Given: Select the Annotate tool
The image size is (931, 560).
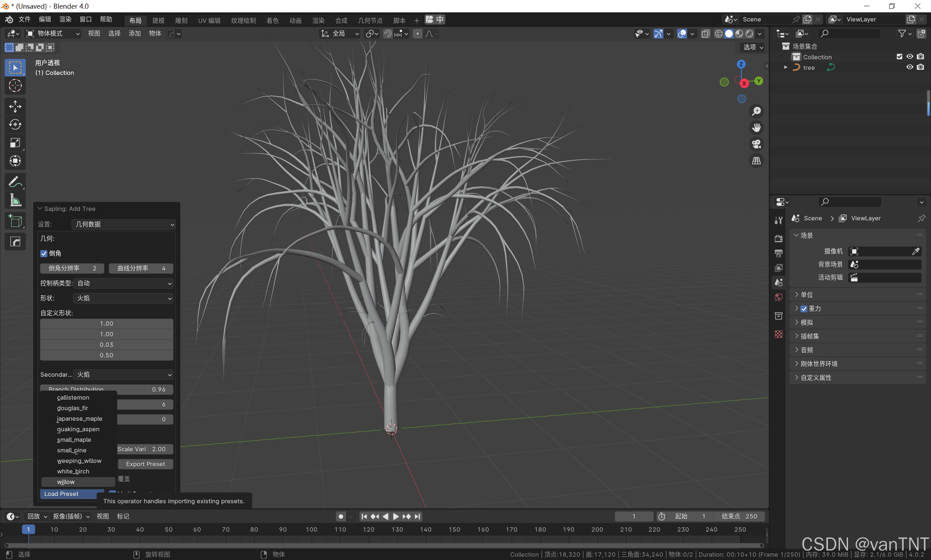Looking at the screenshot, I should point(15,182).
